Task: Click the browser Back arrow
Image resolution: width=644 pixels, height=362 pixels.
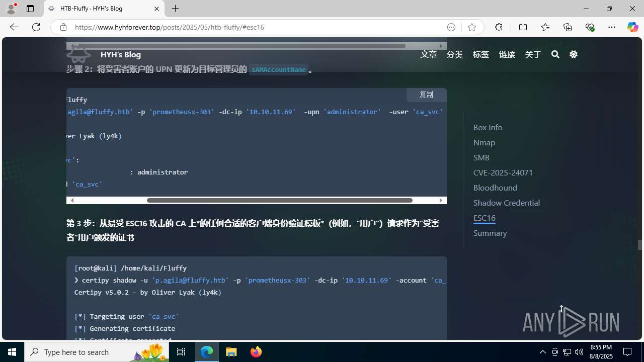Action: 14,27
